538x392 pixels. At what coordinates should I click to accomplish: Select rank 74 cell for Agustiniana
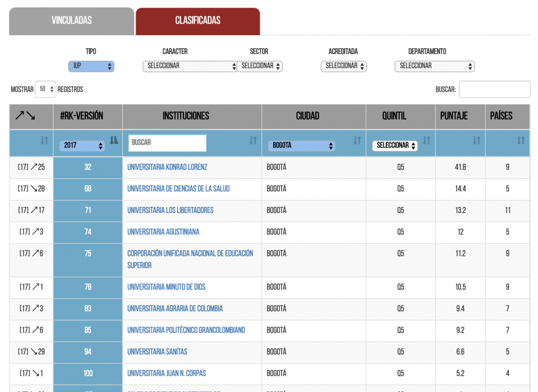click(88, 232)
